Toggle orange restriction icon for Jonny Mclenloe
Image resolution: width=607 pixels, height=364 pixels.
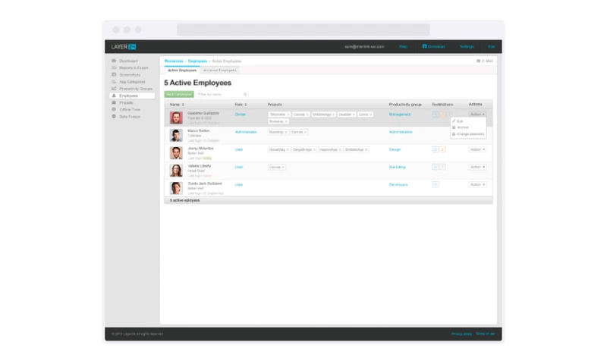pyautogui.click(x=442, y=149)
